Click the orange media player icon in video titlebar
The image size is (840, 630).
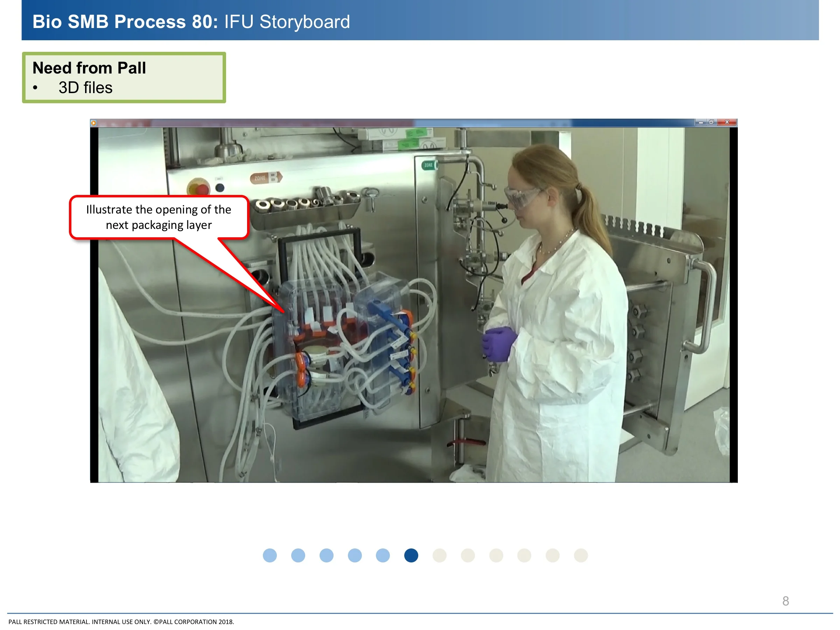pos(93,122)
